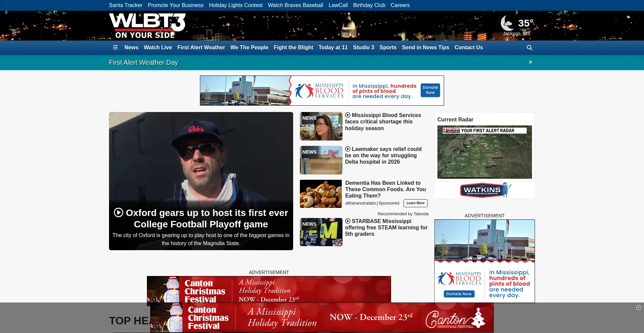Play the Mississippi Blood Services story video
The width and height of the screenshot is (644, 333).
point(347,115)
